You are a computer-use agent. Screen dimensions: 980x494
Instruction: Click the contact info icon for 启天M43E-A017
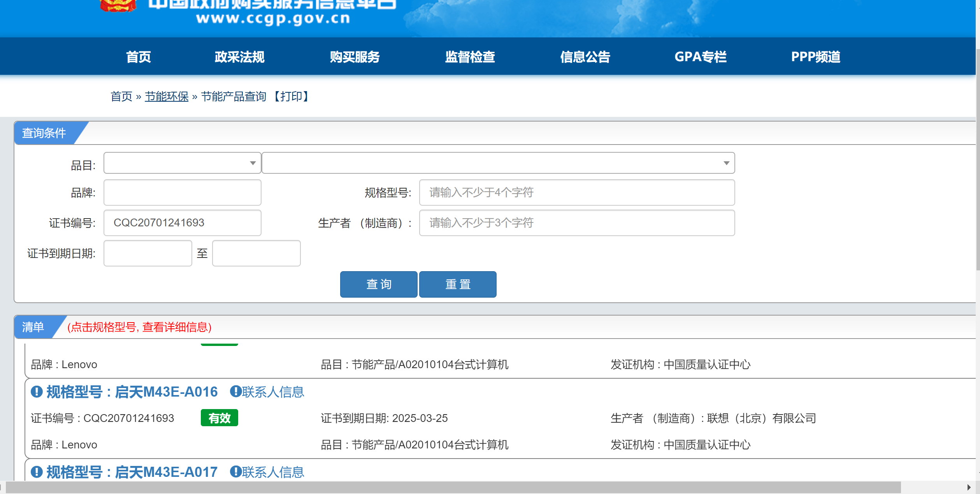click(x=235, y=471)
